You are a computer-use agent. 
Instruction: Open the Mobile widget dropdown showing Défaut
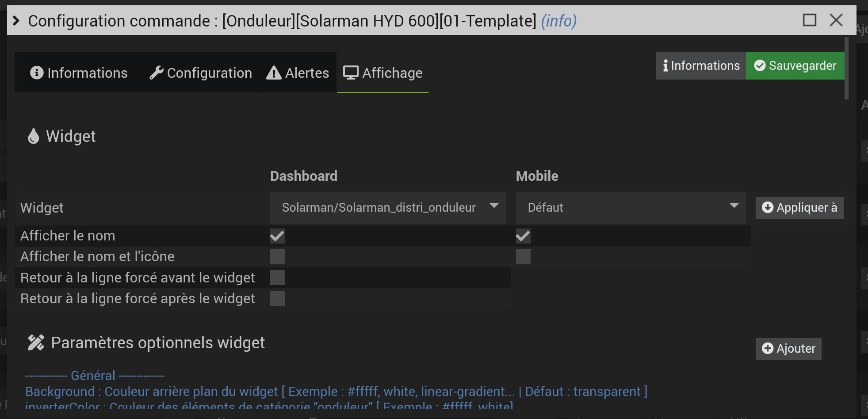(x=630, y=208)
